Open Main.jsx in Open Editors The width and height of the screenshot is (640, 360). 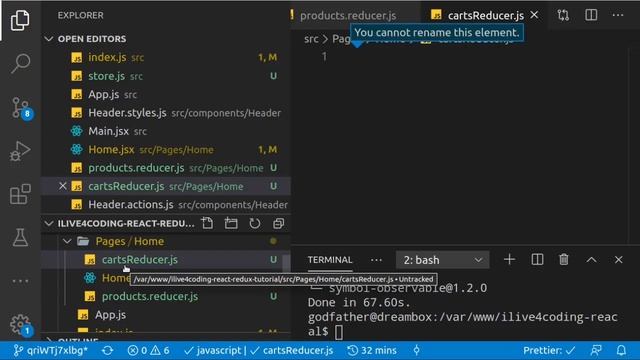166,131
